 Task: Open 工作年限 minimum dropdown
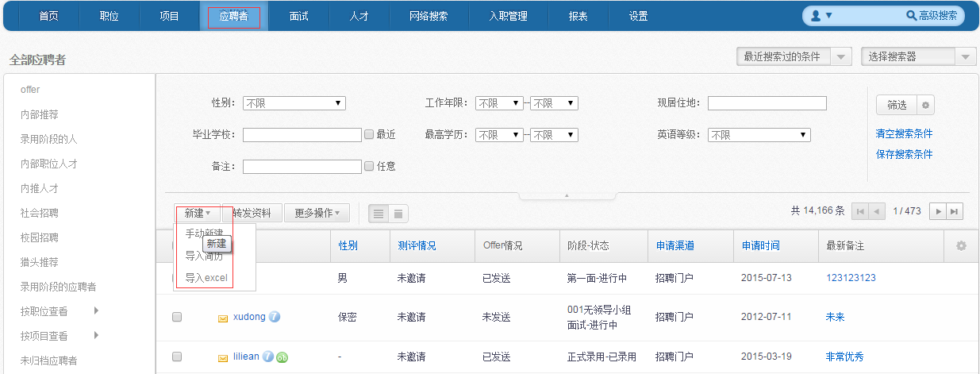499,103
